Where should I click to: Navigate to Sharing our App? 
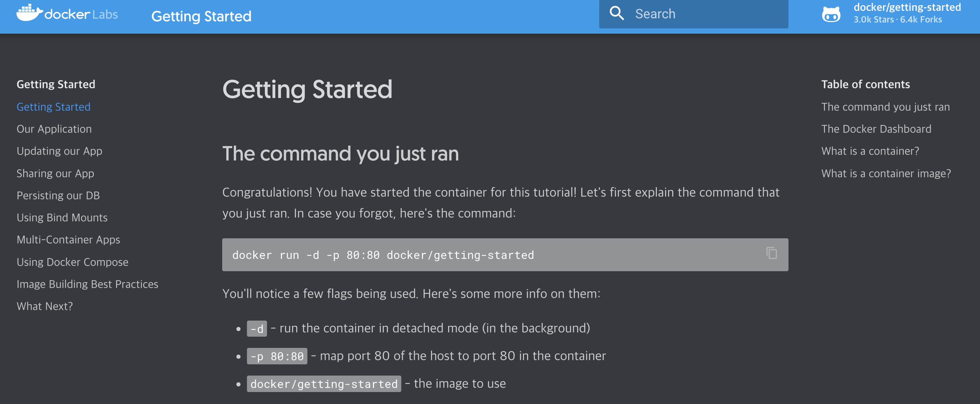55,174
